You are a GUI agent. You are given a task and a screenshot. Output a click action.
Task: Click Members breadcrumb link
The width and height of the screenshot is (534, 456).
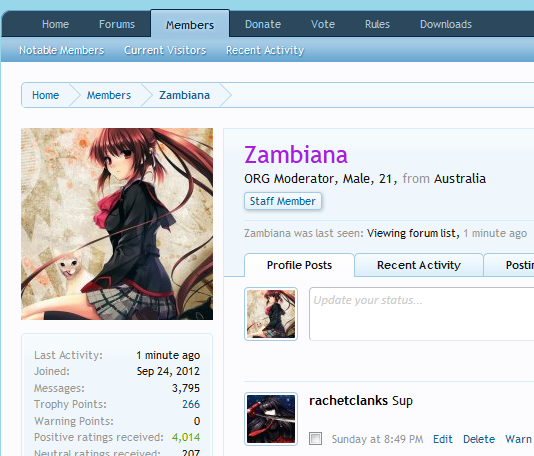click(109, 95)
